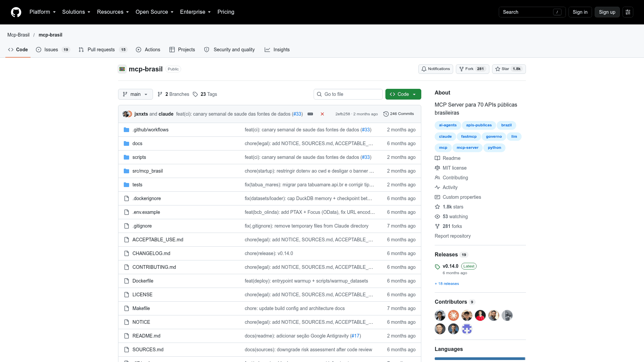This screenshot has width=644, height=362.
Task: Click the file icon next to Dockerfile
Action: [126, 281]
